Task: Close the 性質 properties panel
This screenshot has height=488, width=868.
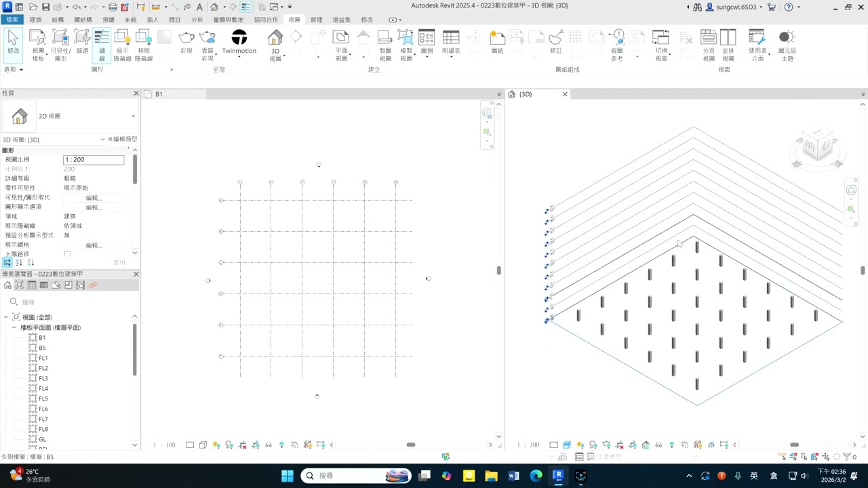Action: (x=136, y=94)
